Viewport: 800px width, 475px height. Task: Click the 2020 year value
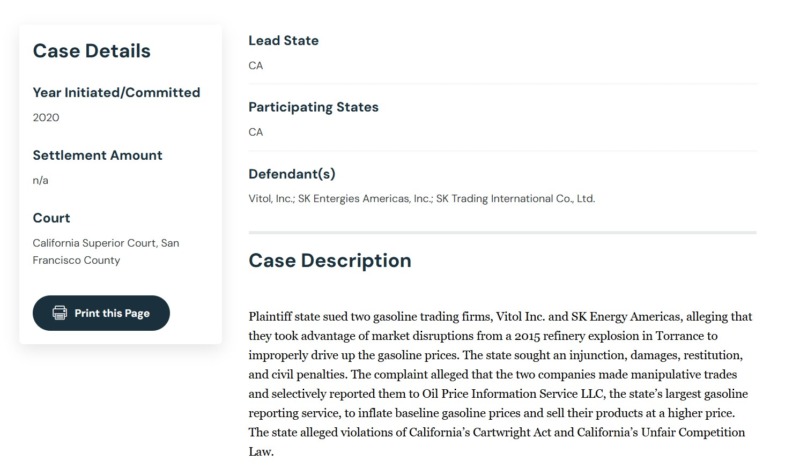click(x=46, y=118)
